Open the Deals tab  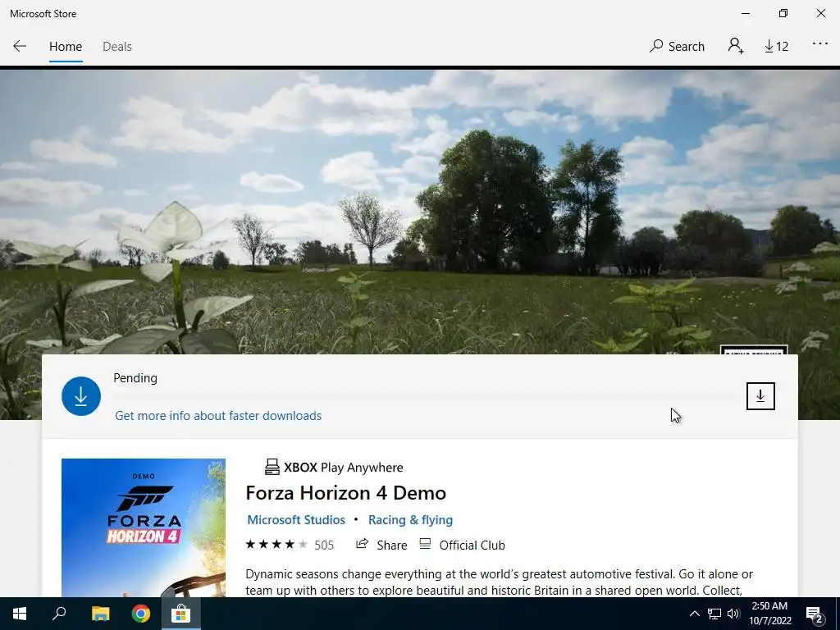pos(116,47)
